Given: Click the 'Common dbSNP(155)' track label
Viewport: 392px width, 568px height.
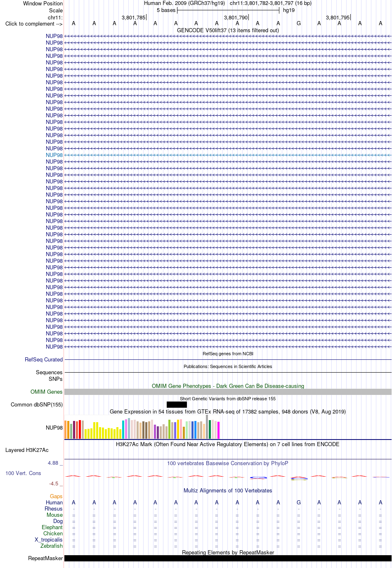Looking at the screenshot, I should [37, 404].
